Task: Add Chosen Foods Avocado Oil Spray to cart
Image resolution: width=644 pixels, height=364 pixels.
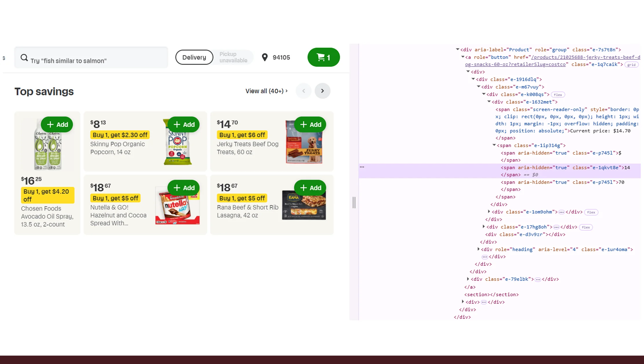Action: [57, 124]
